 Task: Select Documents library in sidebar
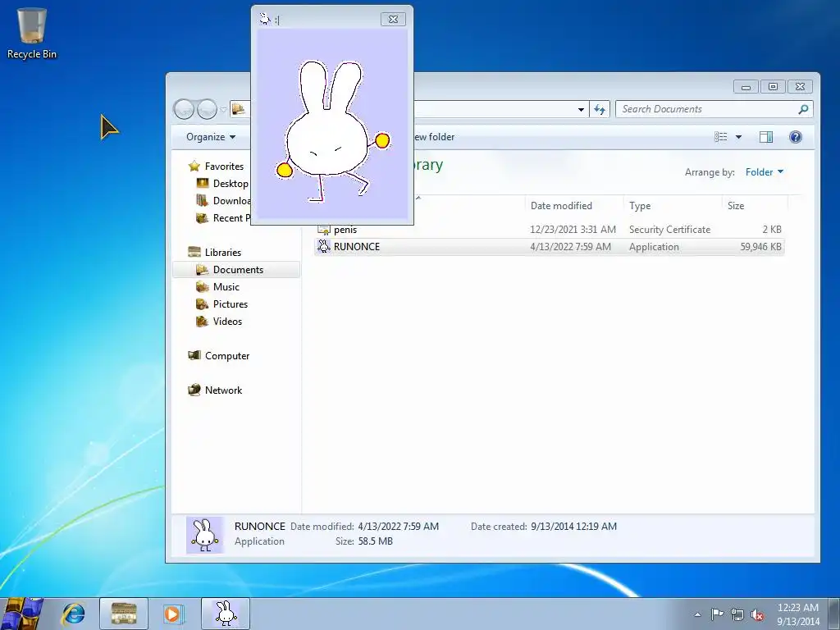coord(235,269)
